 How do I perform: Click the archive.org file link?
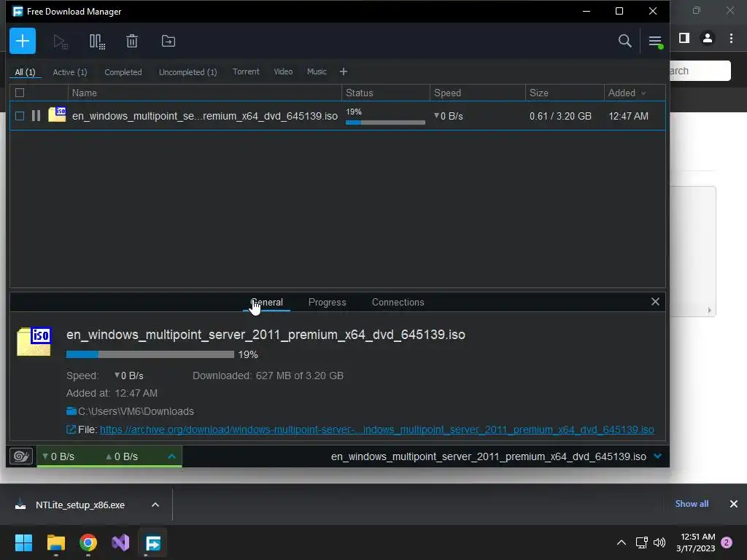(377, 429)
